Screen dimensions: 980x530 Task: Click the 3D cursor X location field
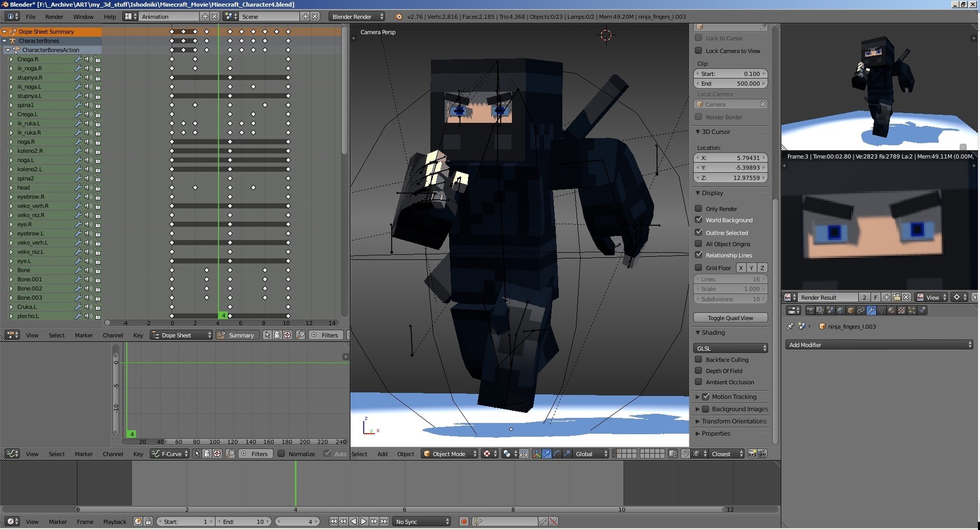tap(730, 158)
